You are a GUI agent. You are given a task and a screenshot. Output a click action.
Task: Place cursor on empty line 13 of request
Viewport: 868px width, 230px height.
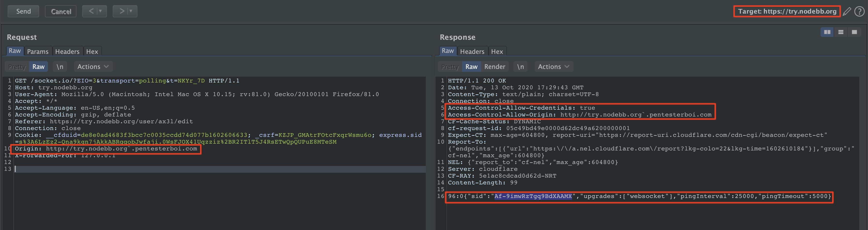[220, 169]
